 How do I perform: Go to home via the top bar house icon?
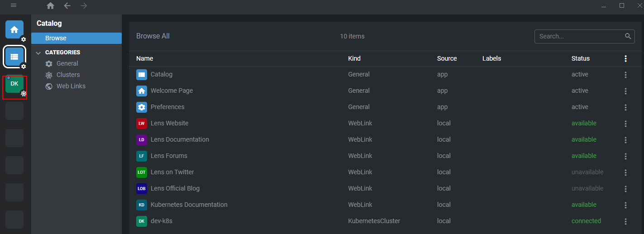coord(51,6)
